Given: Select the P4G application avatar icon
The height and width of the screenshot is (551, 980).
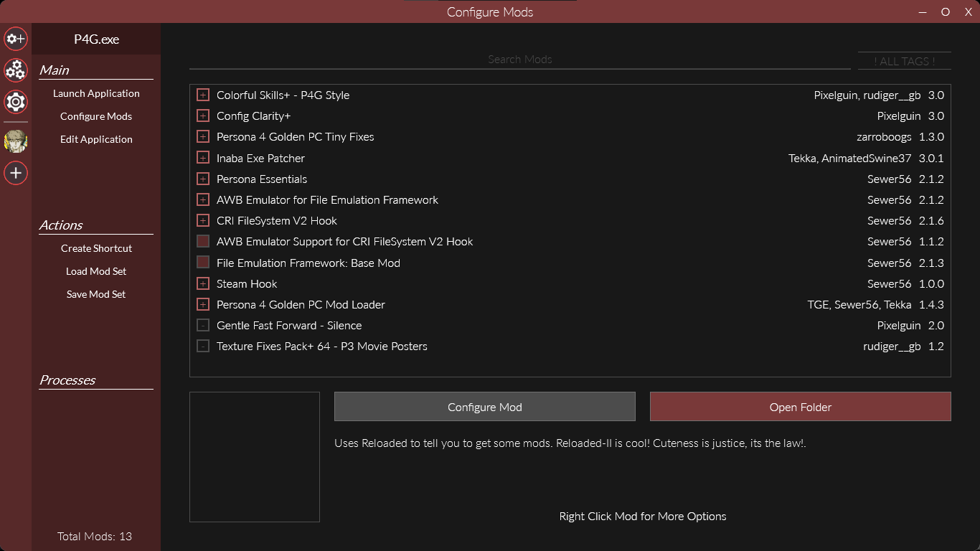Looking at the screenshot, I should pos(16,141).
